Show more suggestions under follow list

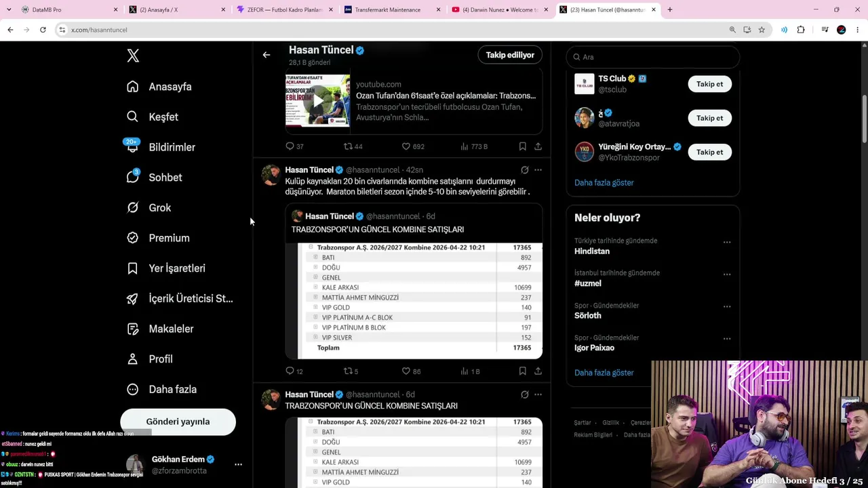[x=604, y=183]
